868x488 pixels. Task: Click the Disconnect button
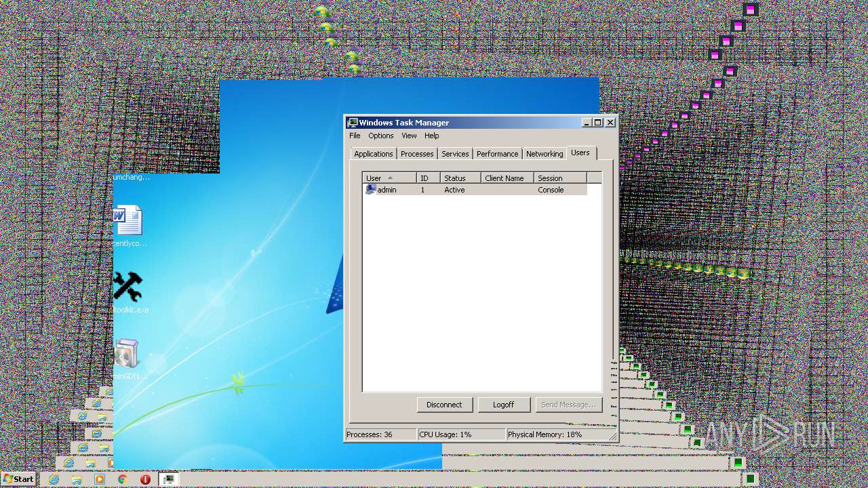[444, 405]
